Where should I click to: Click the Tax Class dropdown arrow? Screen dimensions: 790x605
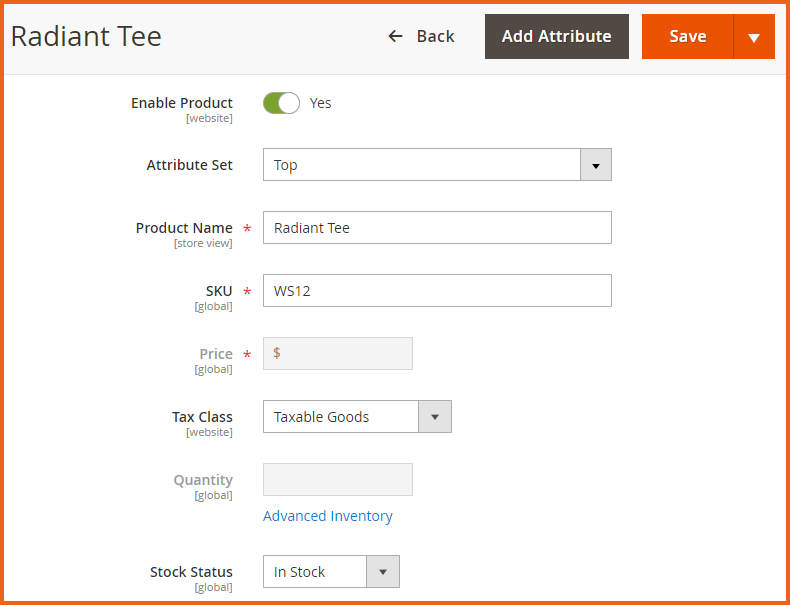pyautogui.click(x=435, y=417)
